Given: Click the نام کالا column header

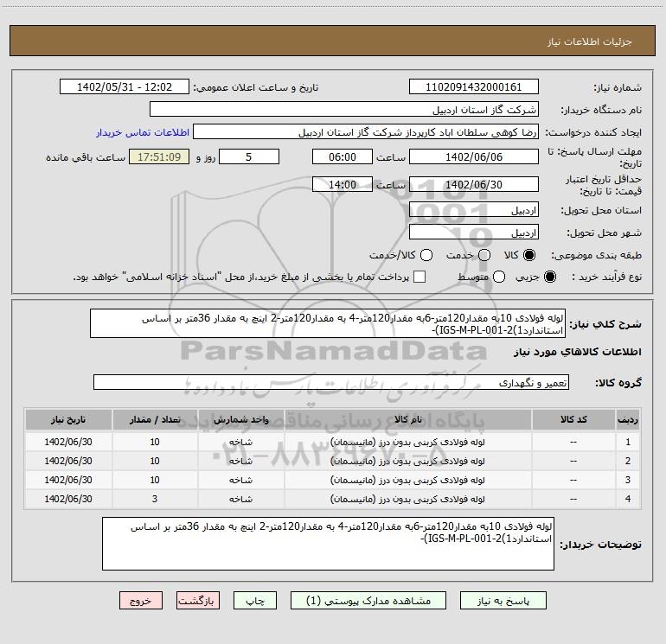Looking at the screenshot, I should [x=407, y=419].
